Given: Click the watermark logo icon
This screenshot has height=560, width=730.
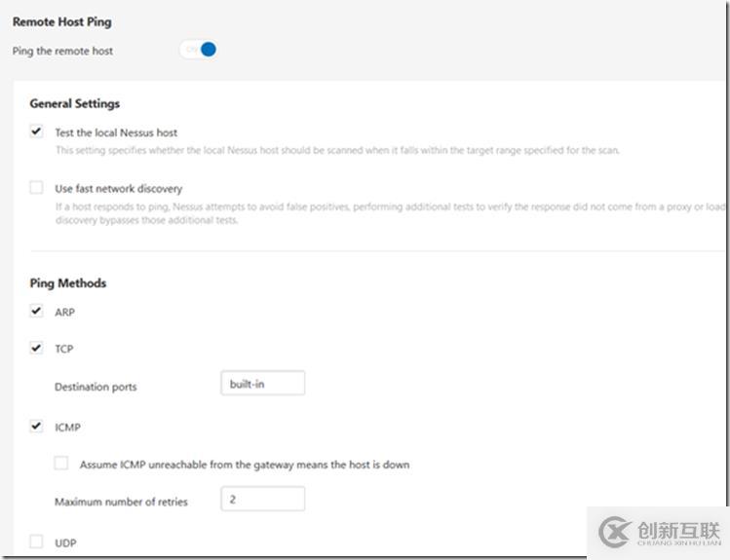Looking at the screenshot, I should pos(616,532).
